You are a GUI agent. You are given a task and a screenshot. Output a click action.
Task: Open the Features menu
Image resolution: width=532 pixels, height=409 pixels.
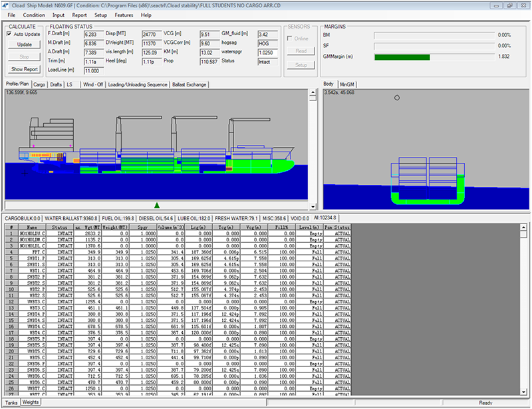point(124,15)
